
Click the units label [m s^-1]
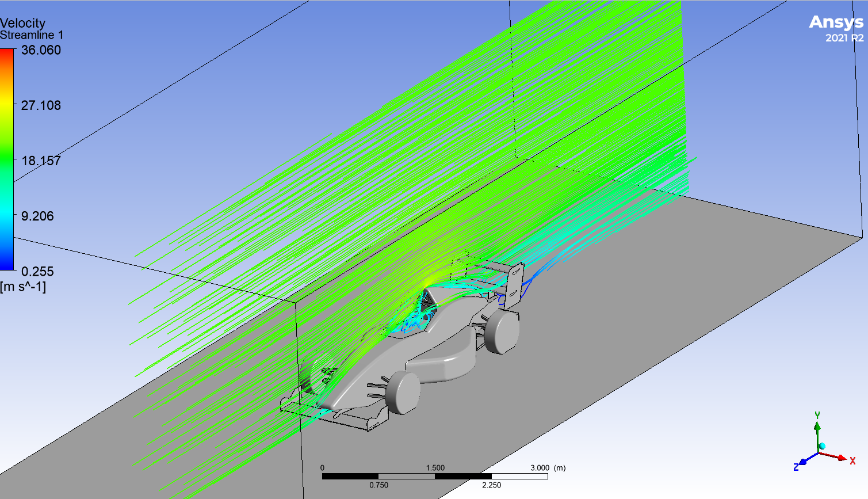pyautogui.click(x=23, y=286)
